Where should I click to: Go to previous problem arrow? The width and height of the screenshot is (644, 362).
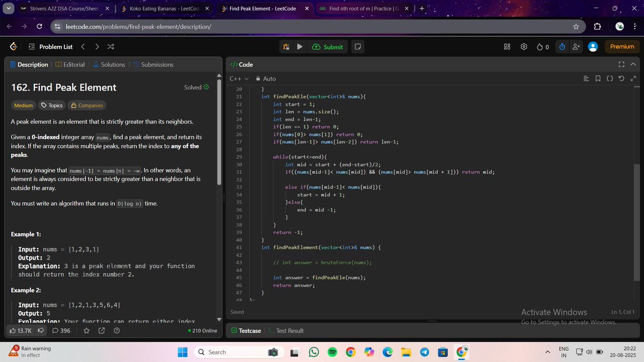[83, 47]
